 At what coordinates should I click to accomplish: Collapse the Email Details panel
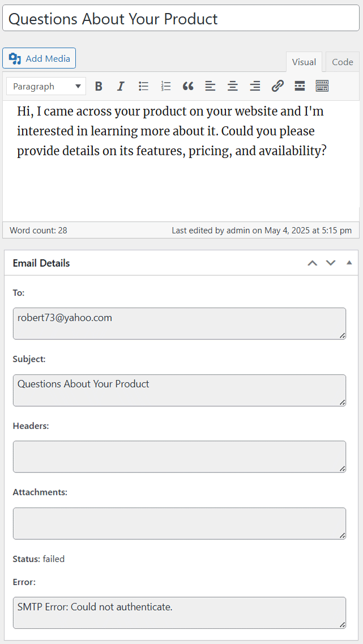[349, 263]
